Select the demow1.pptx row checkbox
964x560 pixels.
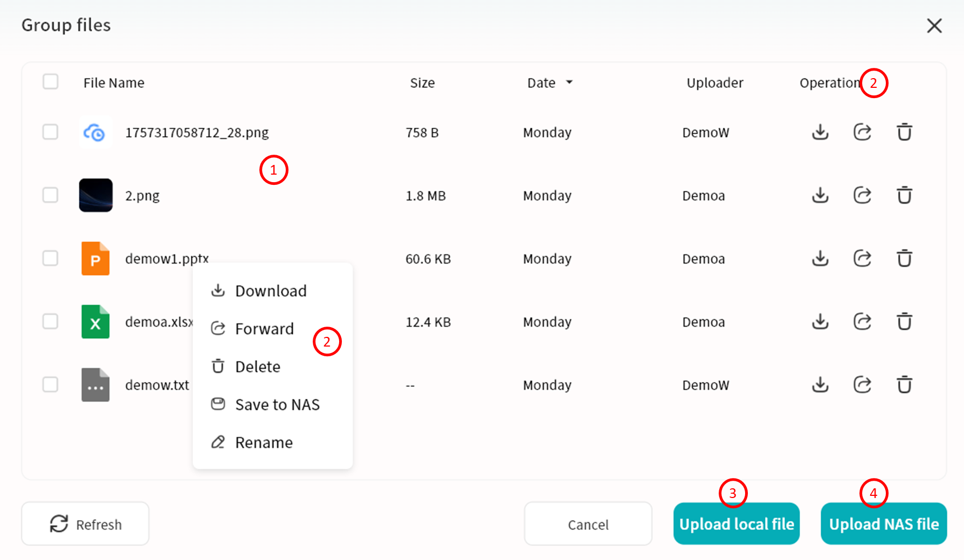pyautogui.click(x=51, y=258)
